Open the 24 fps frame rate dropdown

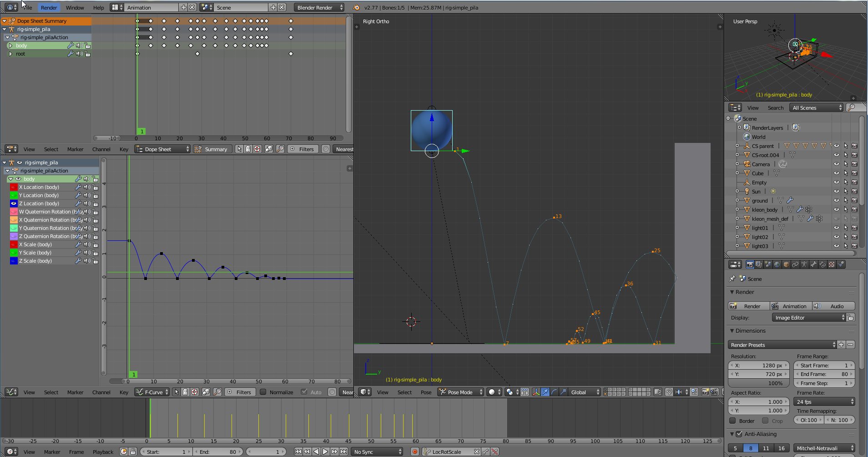pyautogui.click(x=824, y=401)
